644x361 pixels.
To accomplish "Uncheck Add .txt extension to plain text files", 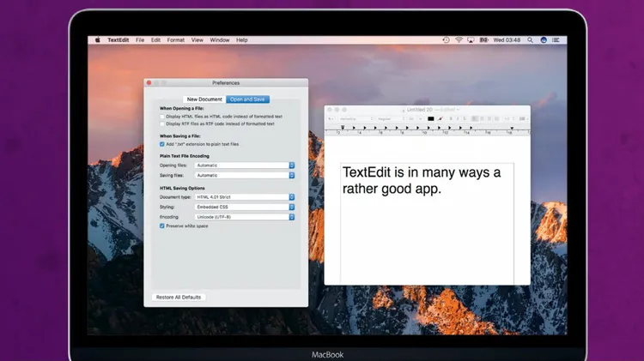I will 162,144.
